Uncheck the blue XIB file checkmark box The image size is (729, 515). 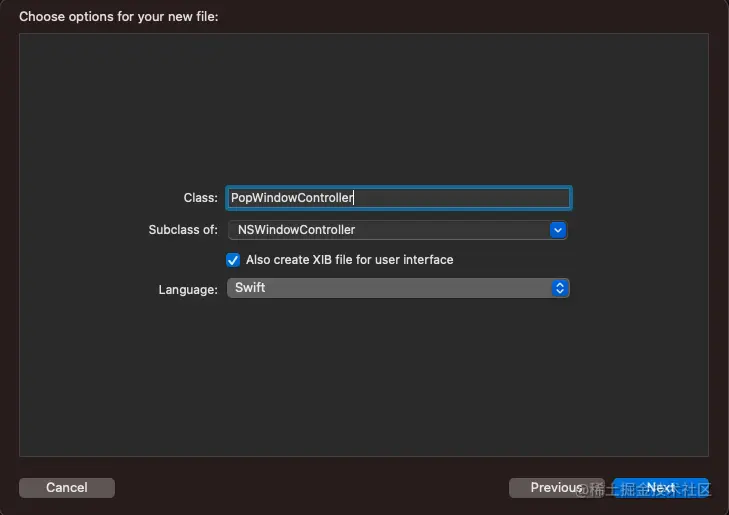coord(234,260)
